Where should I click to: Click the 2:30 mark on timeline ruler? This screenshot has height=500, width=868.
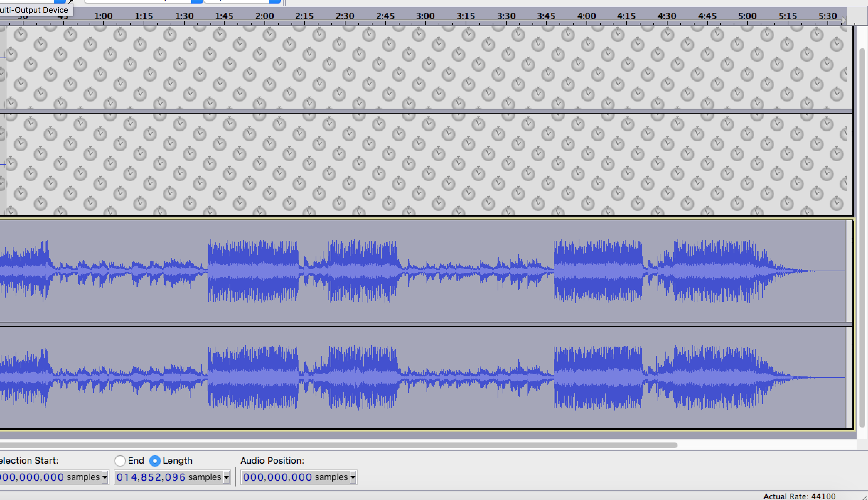pyautogui.click(x=345, y=16)
